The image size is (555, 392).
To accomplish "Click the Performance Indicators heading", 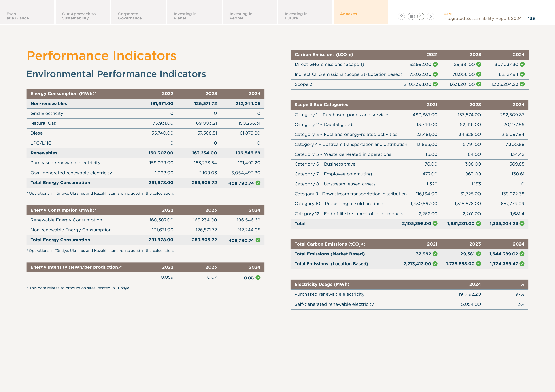I will [102, 56].
